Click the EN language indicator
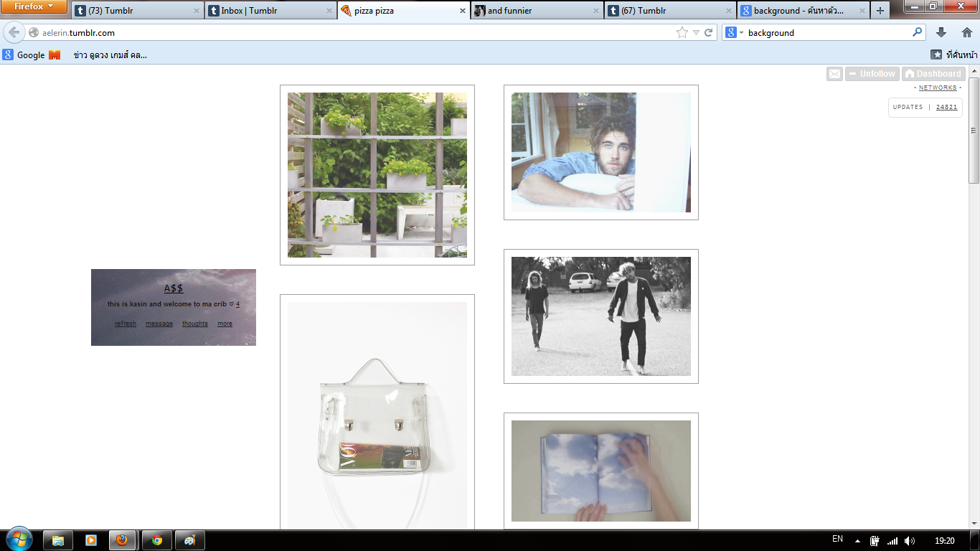Image resolution: width=980 pixels, height=551 pixels. click(837, 540)
